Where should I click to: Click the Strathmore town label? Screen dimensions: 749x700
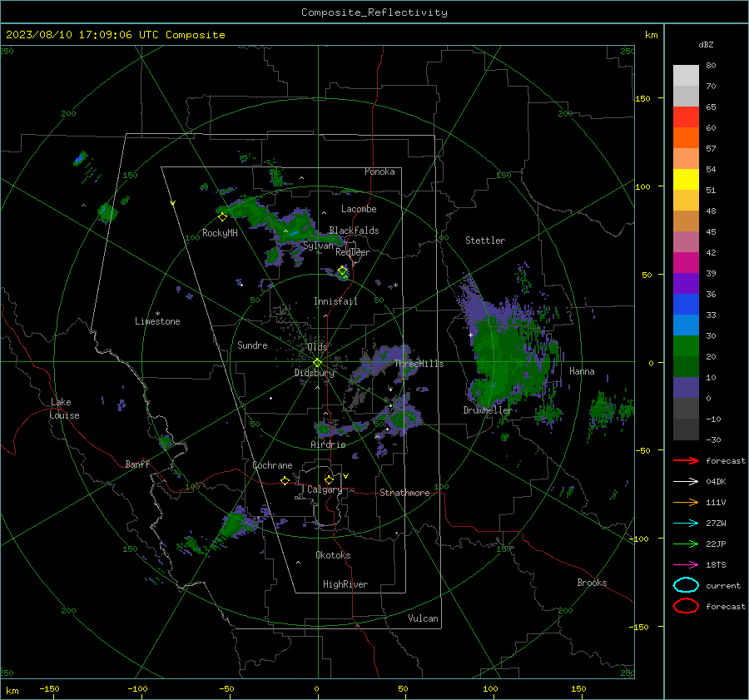pos(404,493)
